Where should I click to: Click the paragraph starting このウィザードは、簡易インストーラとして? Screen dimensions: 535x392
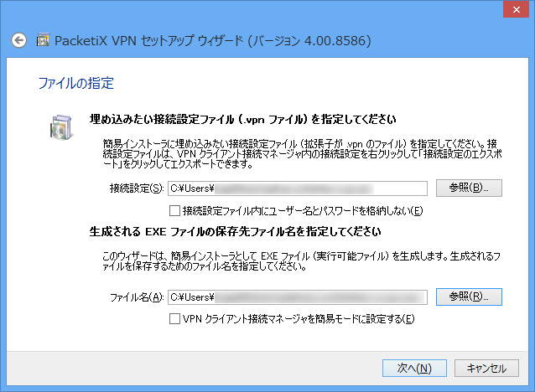pyautogui.click(x=302, y=261)
